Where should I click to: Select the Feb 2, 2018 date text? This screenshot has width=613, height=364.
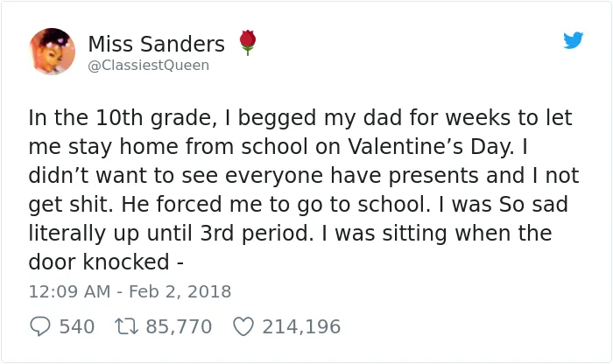pyautogui.click(x=180, y=291)
